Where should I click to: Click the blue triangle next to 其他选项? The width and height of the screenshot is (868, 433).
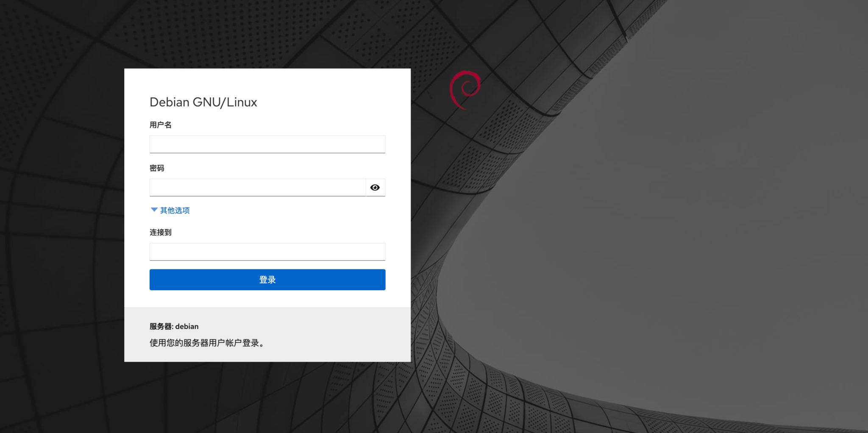click(154, 210)
